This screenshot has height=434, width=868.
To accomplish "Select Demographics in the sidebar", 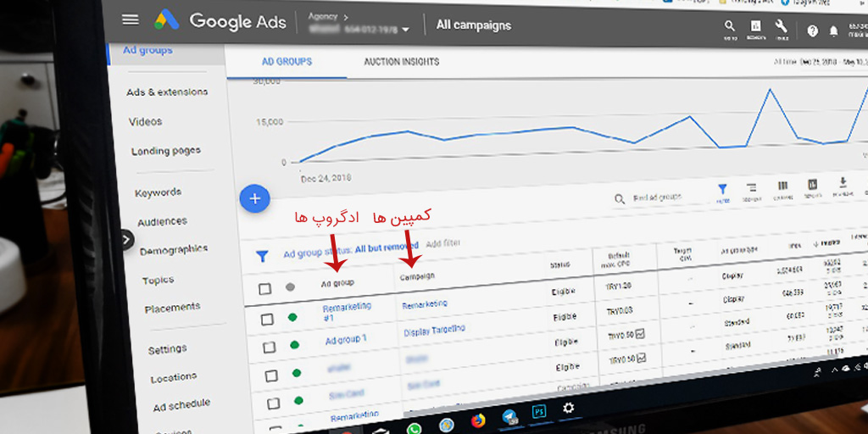I will pyautogui.click(x=174, y=250).
